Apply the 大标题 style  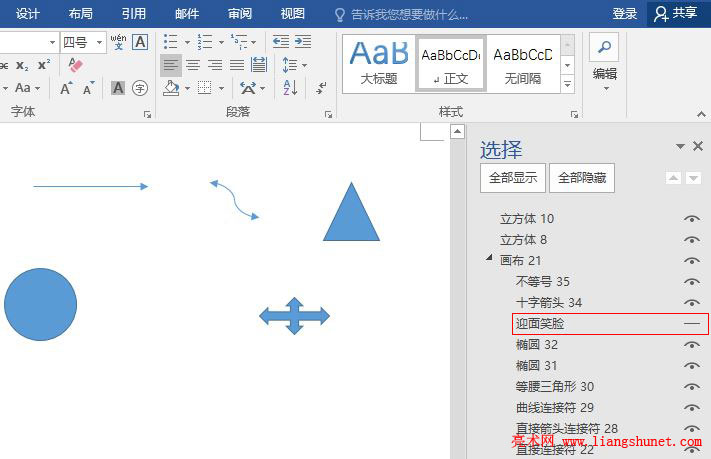[x=379, y=64]
